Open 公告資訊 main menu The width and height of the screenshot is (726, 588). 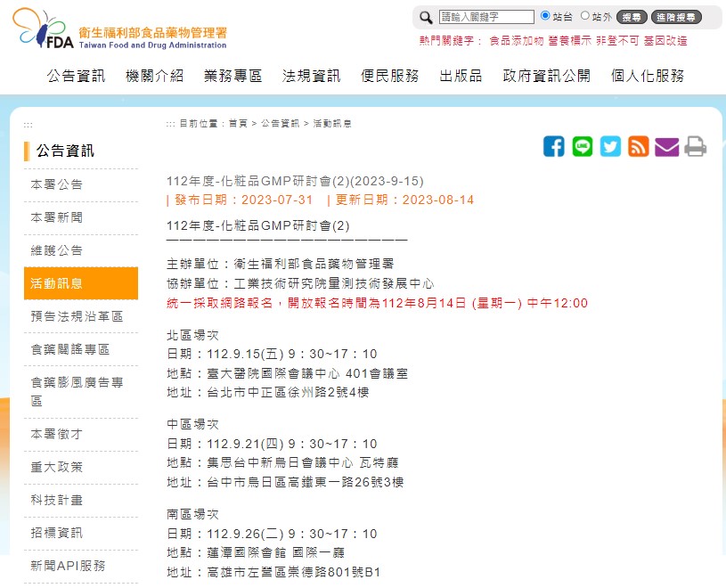76,76
